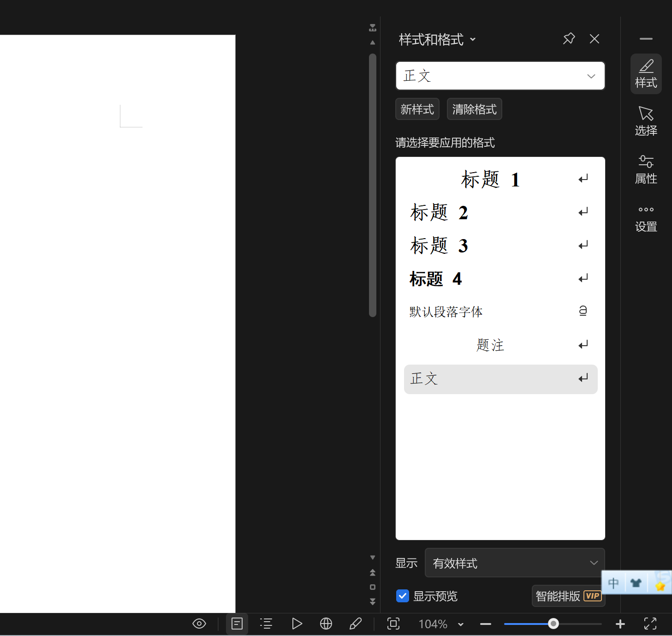Close the 样式和格式 panel
Screen dimensions: 672x636
595,39
